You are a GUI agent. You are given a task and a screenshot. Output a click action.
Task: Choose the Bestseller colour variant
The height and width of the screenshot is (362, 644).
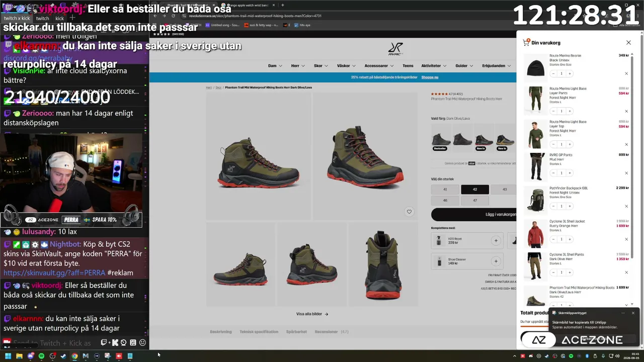point(440,139)
